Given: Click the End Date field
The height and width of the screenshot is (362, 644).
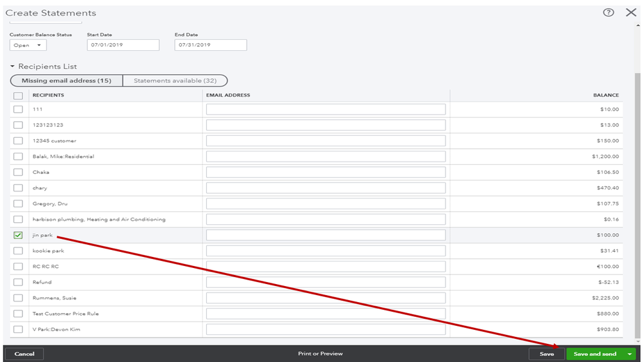Looking at the screenshot, I should (x=211, y=44).
